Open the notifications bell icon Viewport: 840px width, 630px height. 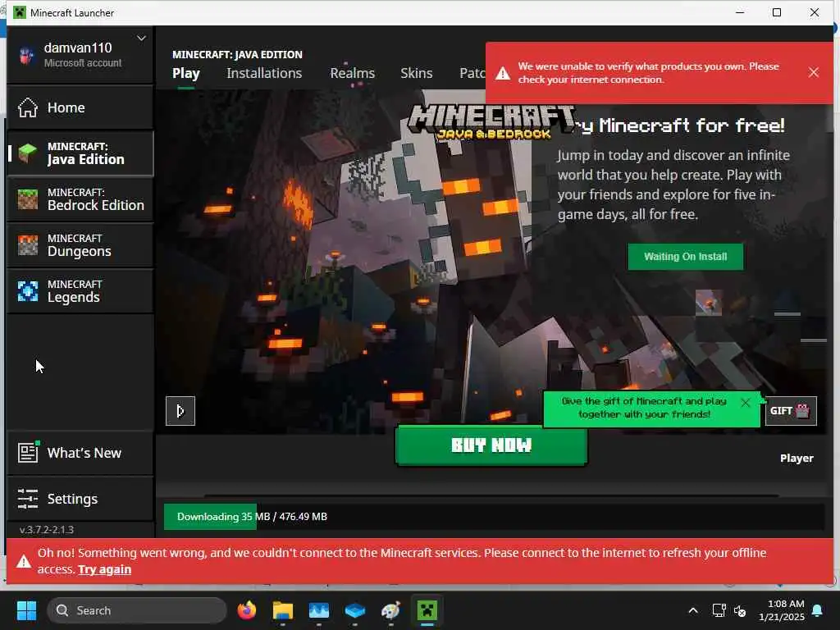click(818, 610)
